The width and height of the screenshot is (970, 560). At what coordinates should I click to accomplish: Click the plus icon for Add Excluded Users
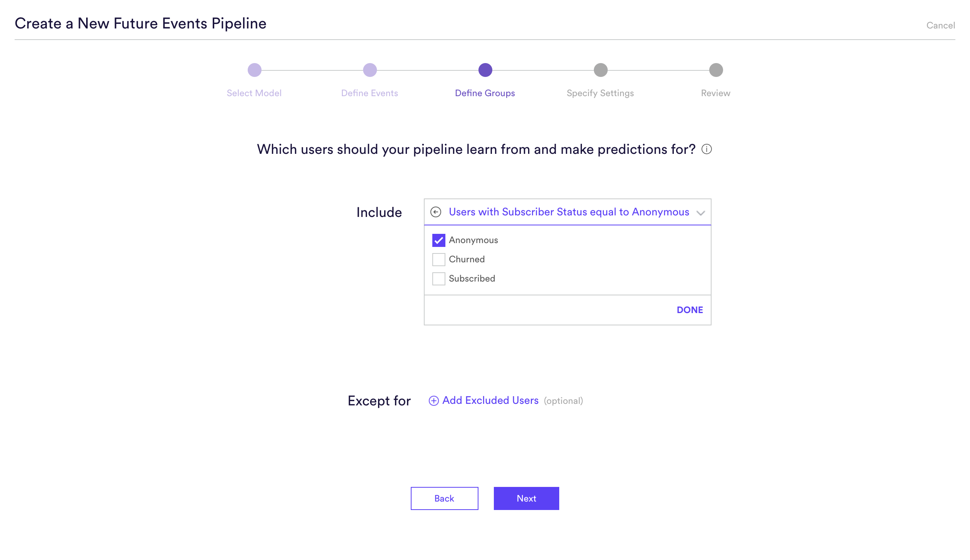(x=433, y=401)
